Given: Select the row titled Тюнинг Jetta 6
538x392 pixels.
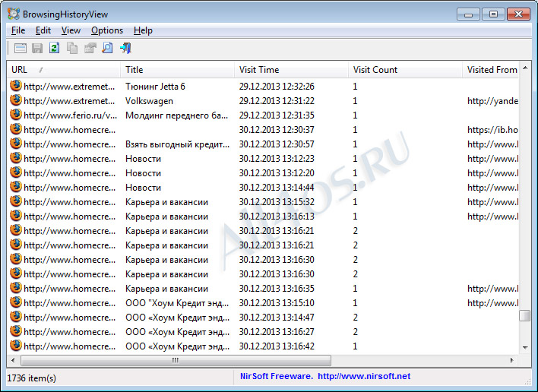Looking at the screenshot, I should point(263,87).
